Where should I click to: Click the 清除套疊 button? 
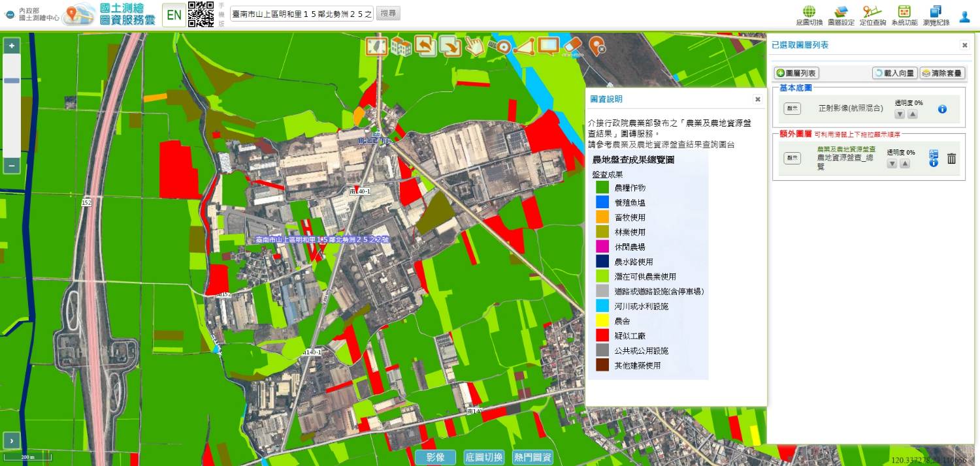coord(942,73)
